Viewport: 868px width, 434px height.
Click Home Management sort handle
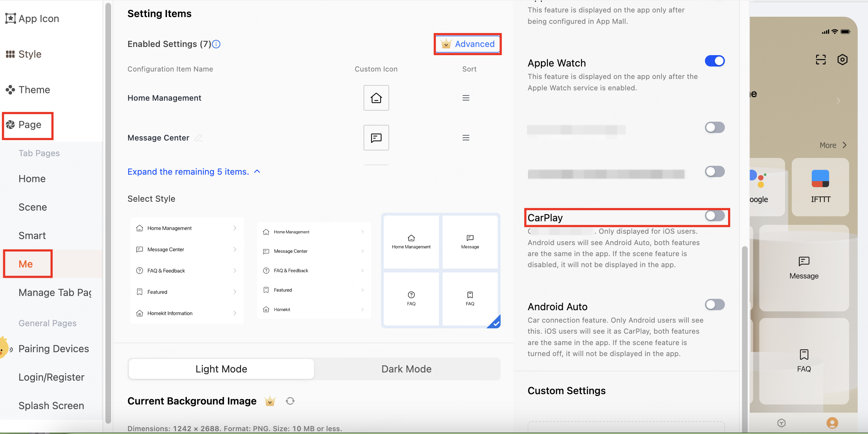(x=466, y=98)
